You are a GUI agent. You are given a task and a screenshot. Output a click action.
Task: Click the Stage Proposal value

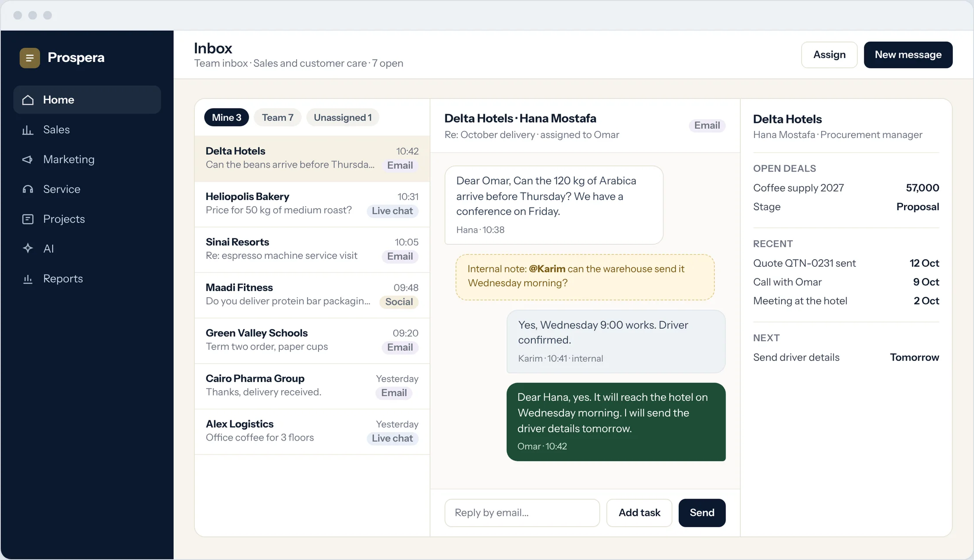917,207
